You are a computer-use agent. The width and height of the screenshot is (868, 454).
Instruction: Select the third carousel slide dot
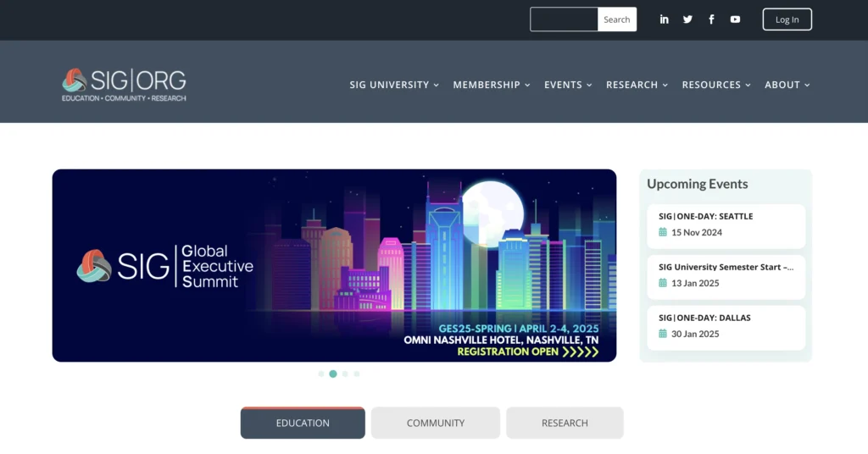(345, 374)
